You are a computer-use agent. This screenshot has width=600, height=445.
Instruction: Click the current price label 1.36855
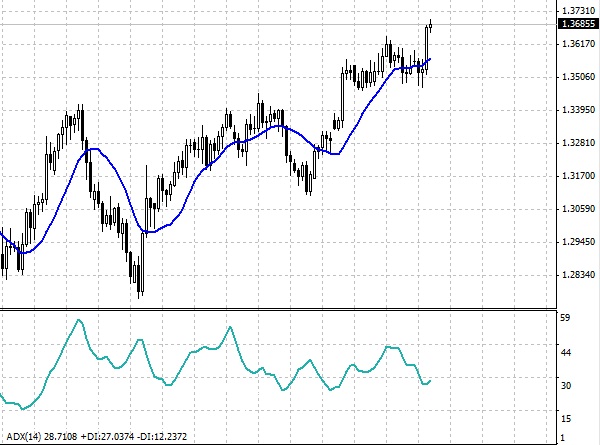579,24
